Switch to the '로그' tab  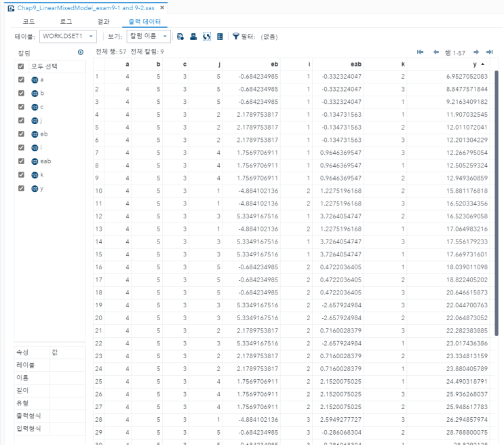coord(66,22)
